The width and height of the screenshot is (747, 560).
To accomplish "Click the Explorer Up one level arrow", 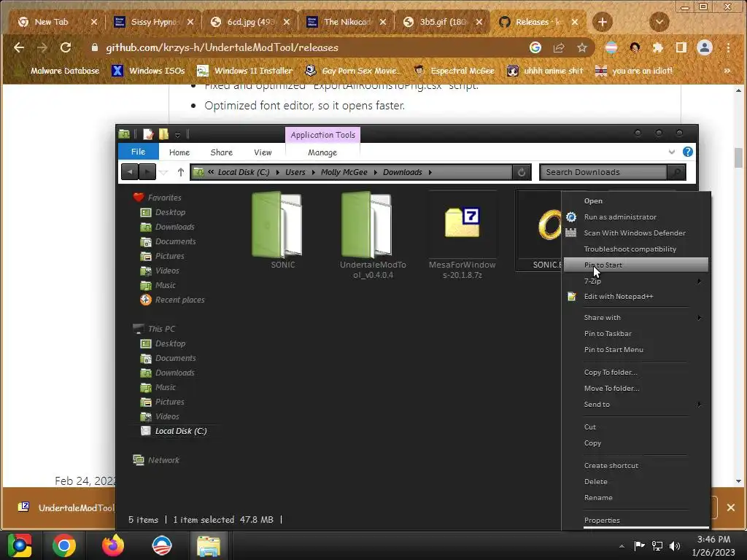I will click(181, 172).
